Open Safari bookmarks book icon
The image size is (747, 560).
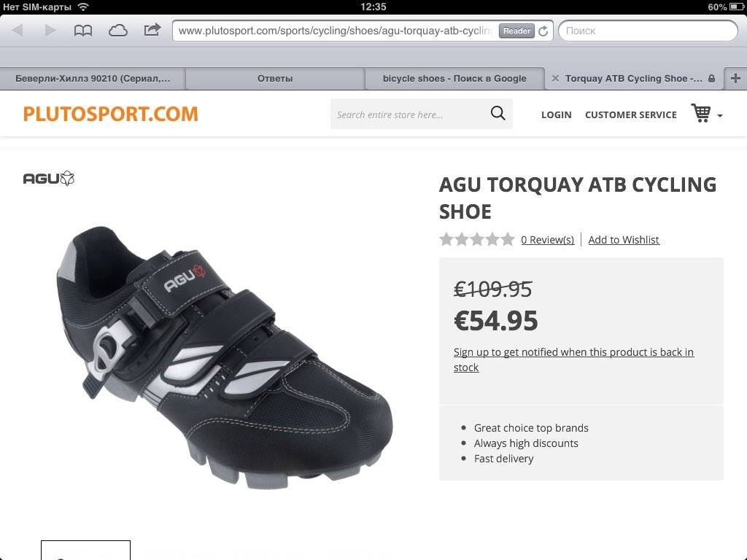coord(83,31)
